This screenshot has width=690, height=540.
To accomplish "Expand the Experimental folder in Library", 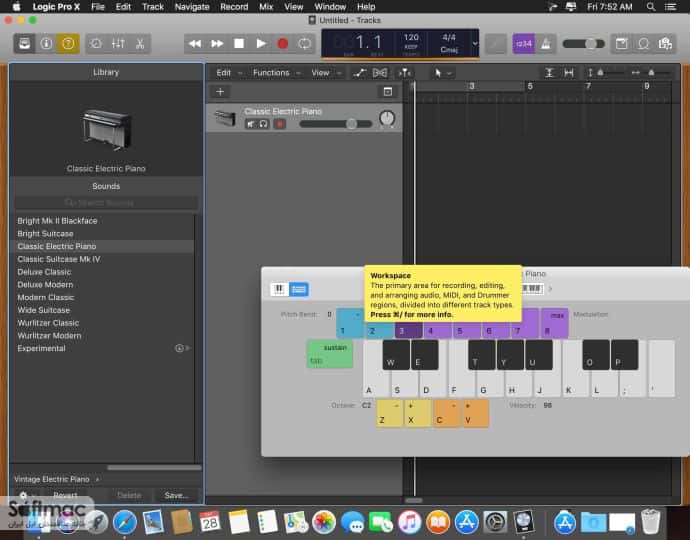I will pyautogui.click(x=103, y=348).
